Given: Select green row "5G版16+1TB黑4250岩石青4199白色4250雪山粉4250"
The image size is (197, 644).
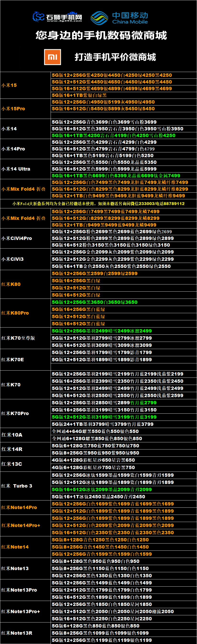Looking at the screenshot, I should [124, 135].
